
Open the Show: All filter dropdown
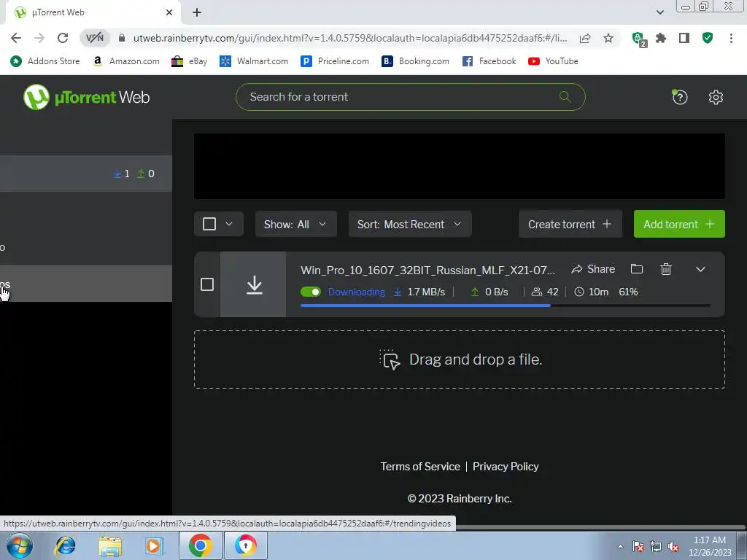[x=296, y=224]
